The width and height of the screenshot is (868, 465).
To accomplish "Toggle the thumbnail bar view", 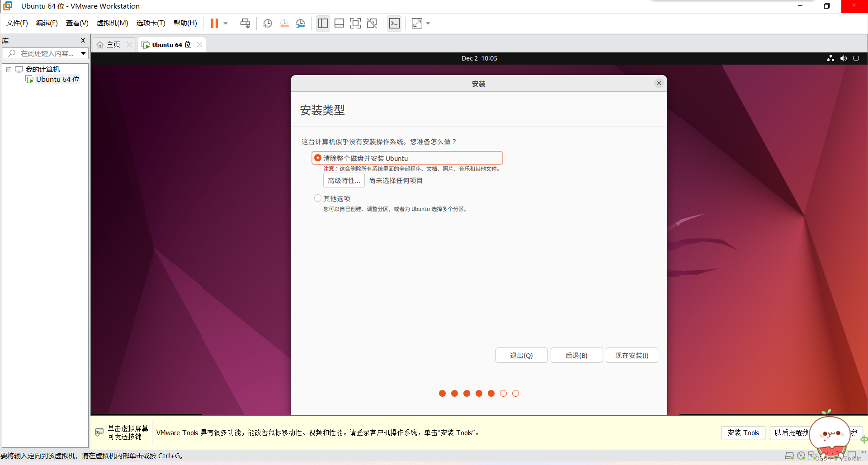I will (339, 23).
